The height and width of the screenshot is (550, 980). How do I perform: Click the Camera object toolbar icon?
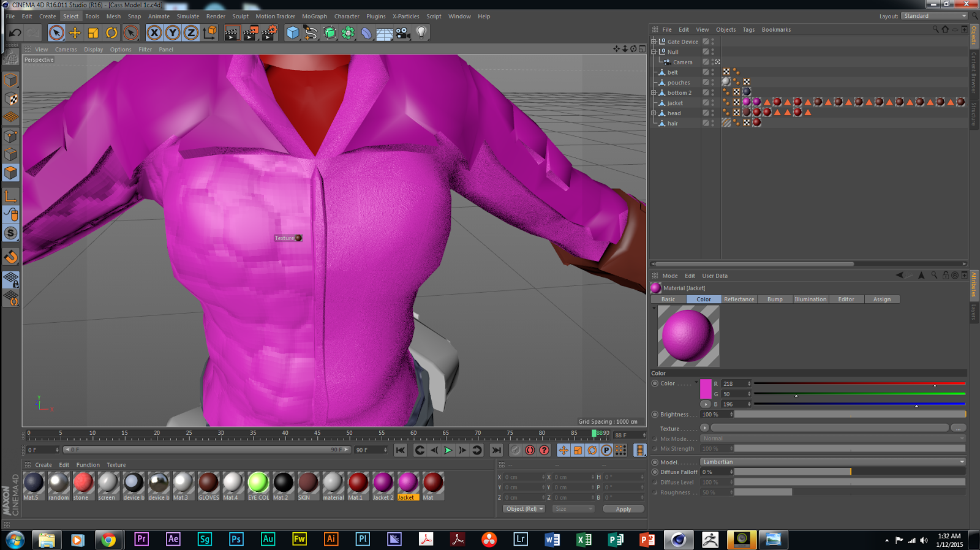pyautogui.click(x=403, y=33)
